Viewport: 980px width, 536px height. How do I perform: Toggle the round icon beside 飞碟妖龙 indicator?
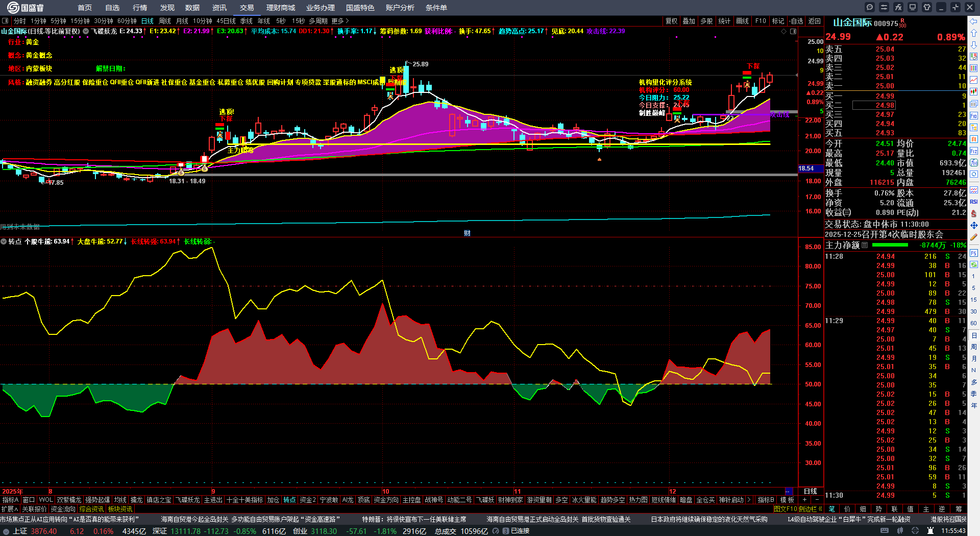[x=86, y=31]
